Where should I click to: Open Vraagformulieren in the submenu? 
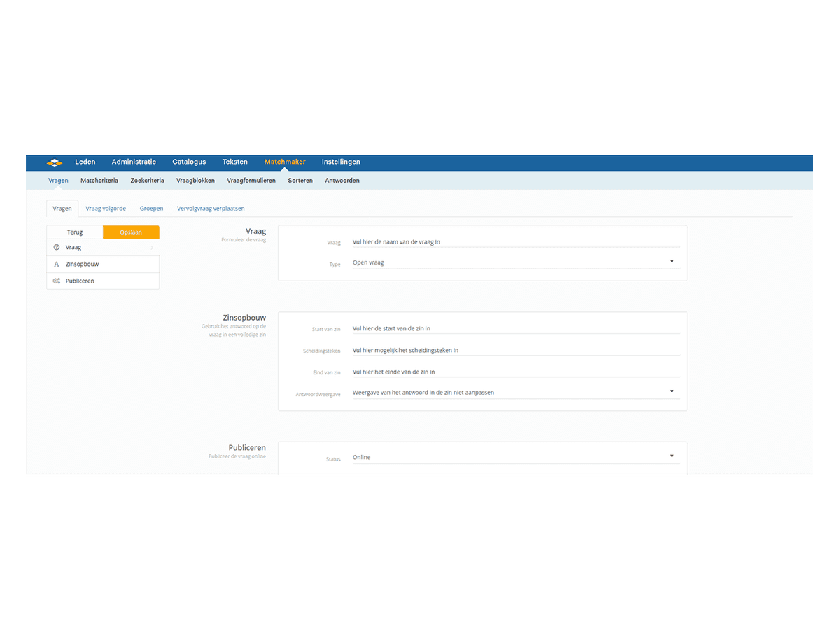coord(251,181)
